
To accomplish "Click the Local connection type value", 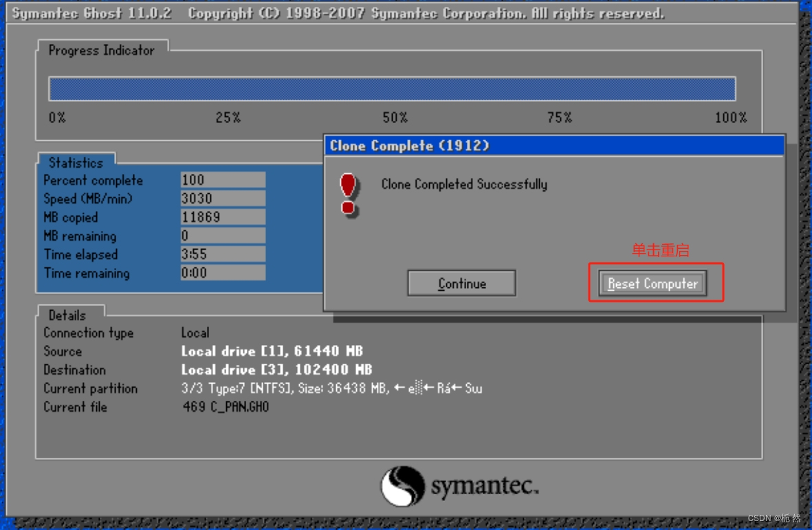I will tap(195, 333).
